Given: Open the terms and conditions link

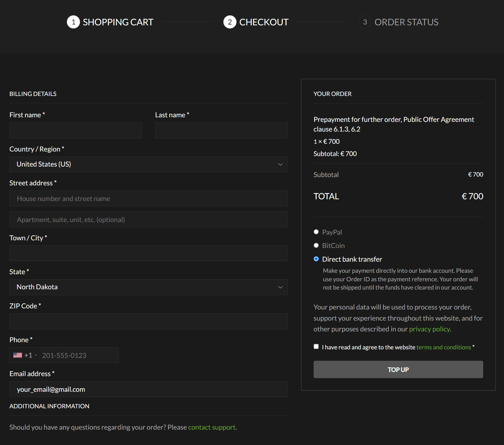Looking at the screenshot, I should pyautogui.click(x=443, y=347).
